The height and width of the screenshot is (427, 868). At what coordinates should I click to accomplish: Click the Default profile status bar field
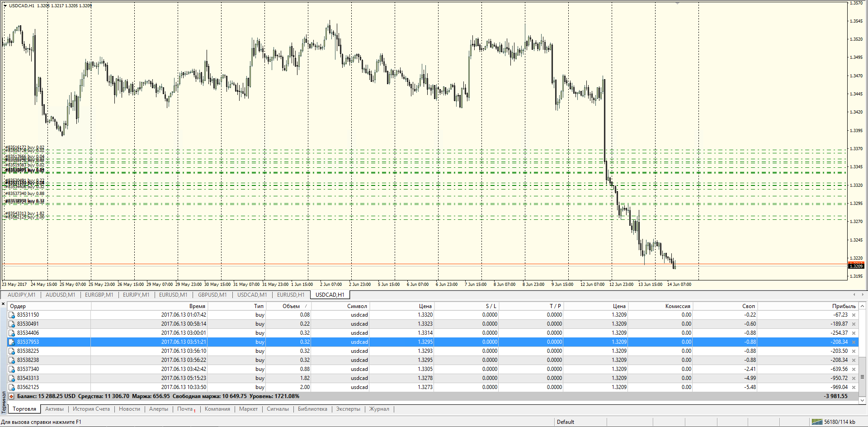[566, 422]
